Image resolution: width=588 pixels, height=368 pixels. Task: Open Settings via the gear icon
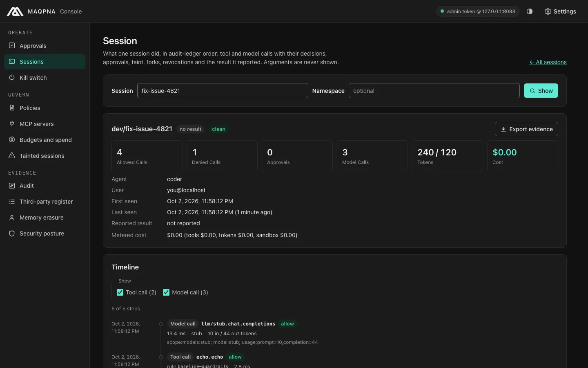tap(548, 11)
